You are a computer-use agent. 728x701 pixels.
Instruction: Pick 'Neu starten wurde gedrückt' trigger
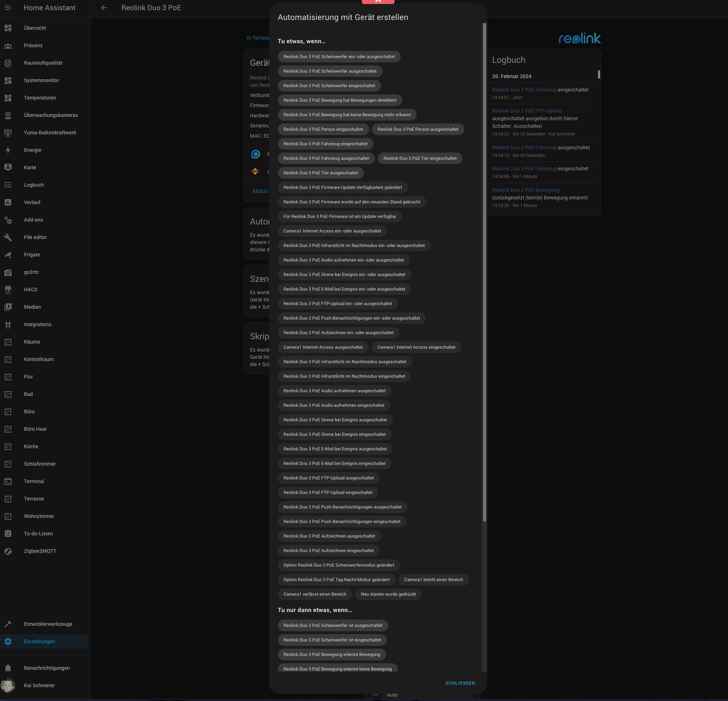click(x=388, y=594)
